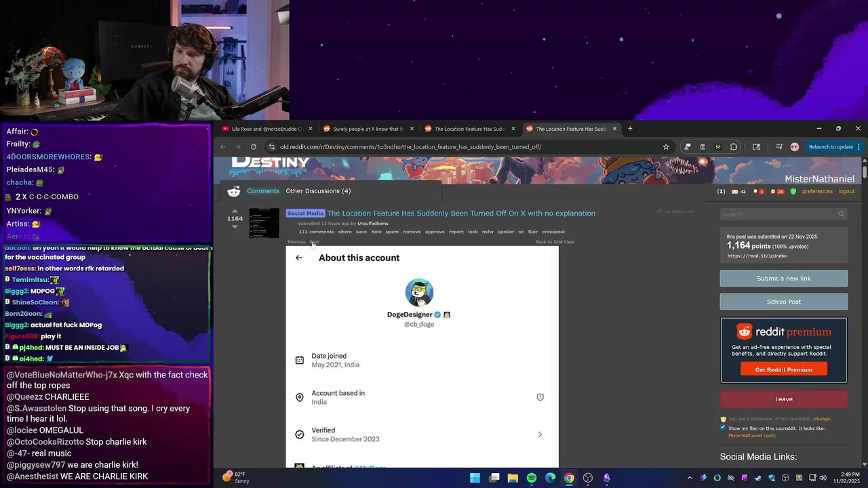Show hidden system tray icons
868x488 pixels.
[690, 478]
